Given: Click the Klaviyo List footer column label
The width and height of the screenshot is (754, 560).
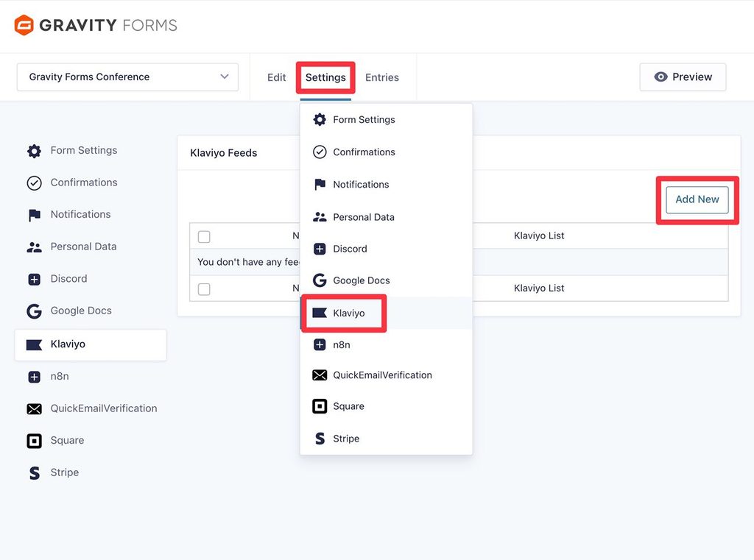Looking at the screenshot, I should (x=538, y=288).
